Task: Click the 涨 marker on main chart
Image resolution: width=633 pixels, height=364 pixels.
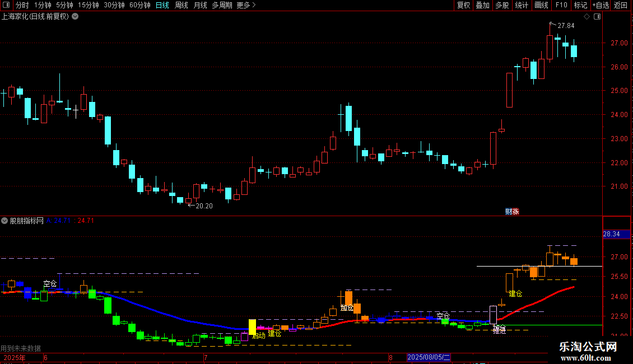Action: click(x=515, y=212)
